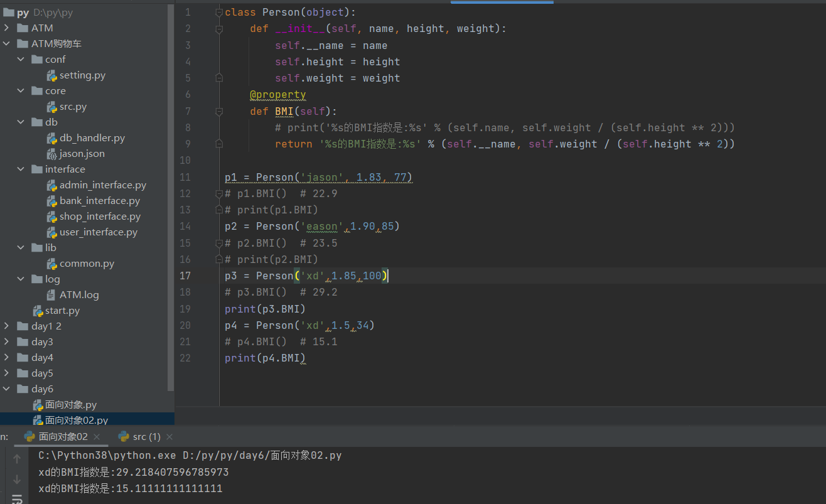Expand the ATM folder in project tree
Viewport: 826px width, 504px height.
pyautogui.click(x=6, y=28)
